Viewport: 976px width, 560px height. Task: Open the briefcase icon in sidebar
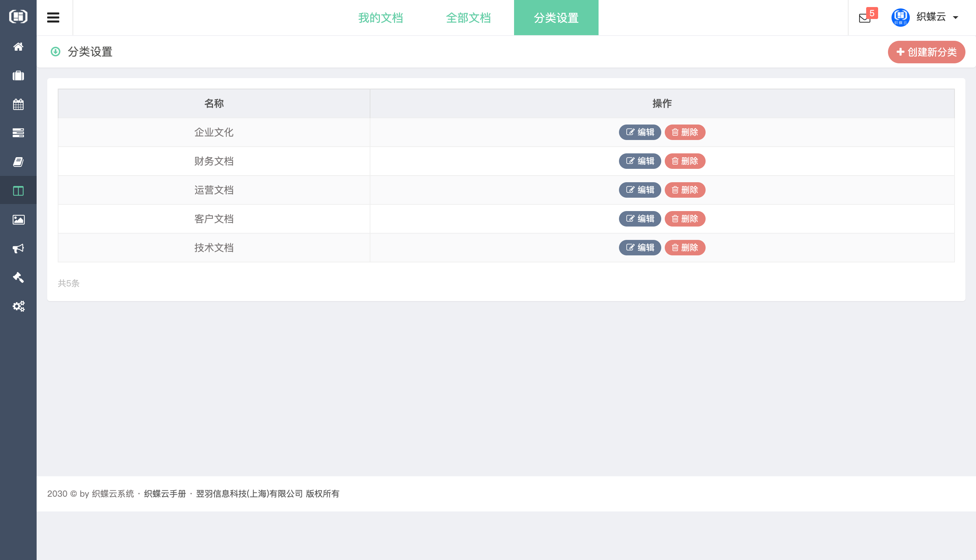pyautogui.click(x=18, y=75)
